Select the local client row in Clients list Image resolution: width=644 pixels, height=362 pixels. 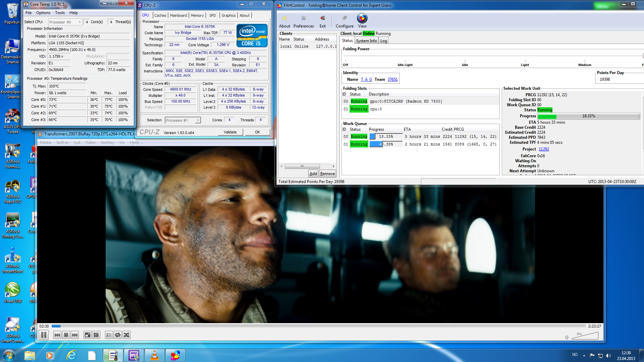tap(307, 46)
